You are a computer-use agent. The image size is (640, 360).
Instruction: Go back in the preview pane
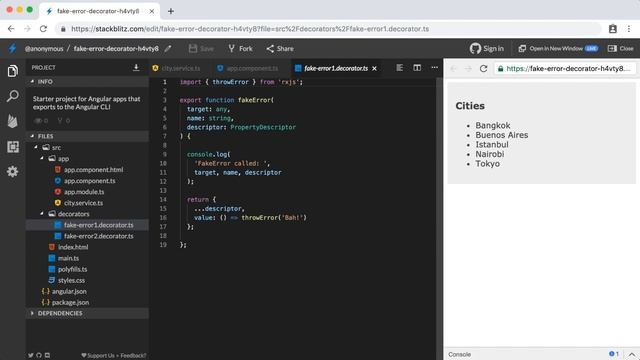point(453,69)
